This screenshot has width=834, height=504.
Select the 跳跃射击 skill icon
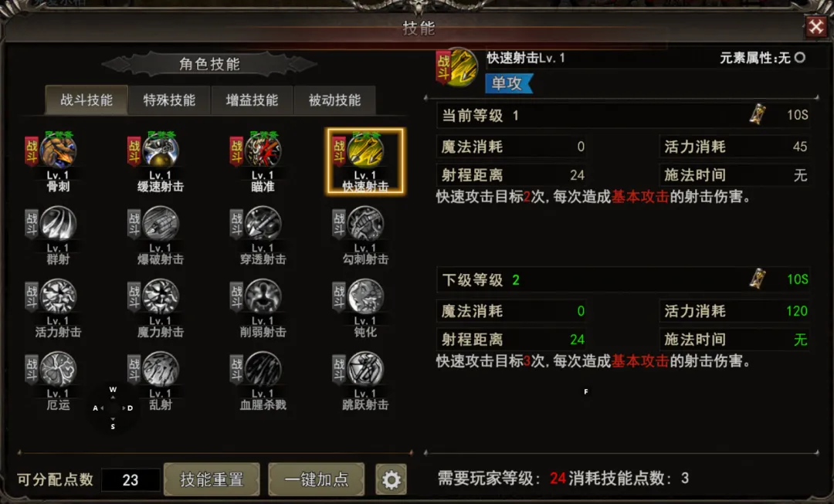[365, 370]
